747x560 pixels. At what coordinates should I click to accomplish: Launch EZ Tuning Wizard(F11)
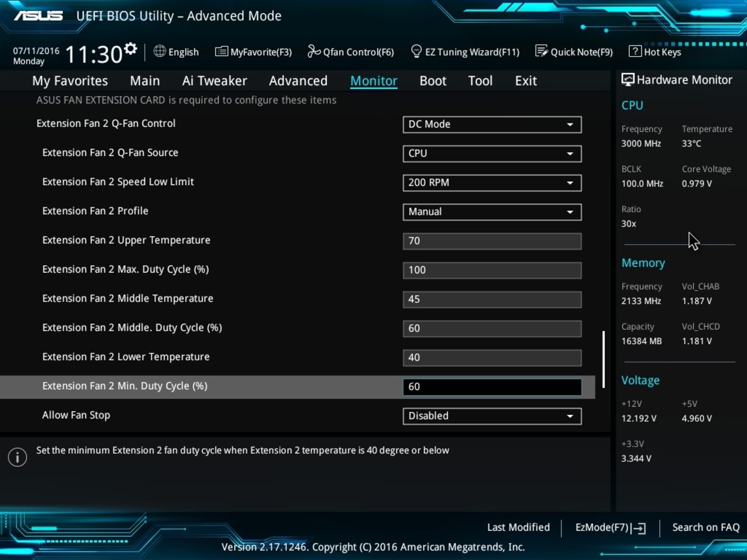pyautogui.click(x=465, y=52)
